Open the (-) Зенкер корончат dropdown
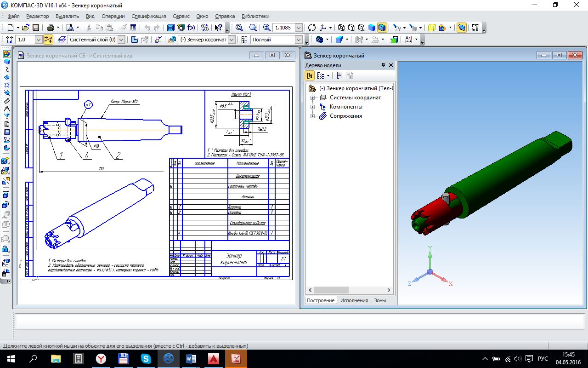Image resolution: width=588 pixels, height=368 pixels. click(x=232, y=40)
